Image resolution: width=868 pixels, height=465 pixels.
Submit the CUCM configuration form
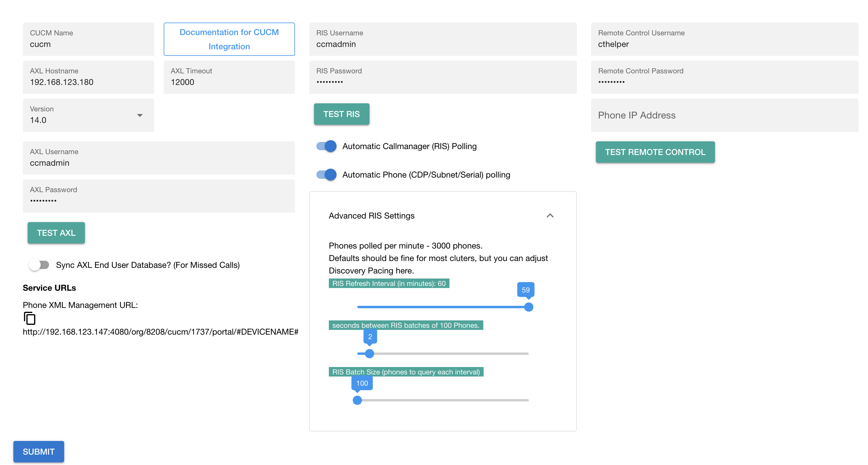(x=38, y=451)
